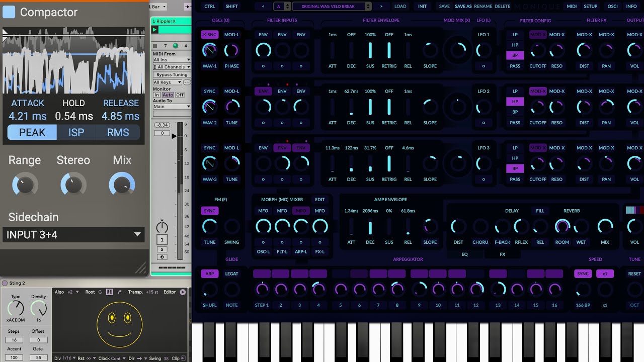
Task: Select the BP filter type for filter 1
Action: 515,55
